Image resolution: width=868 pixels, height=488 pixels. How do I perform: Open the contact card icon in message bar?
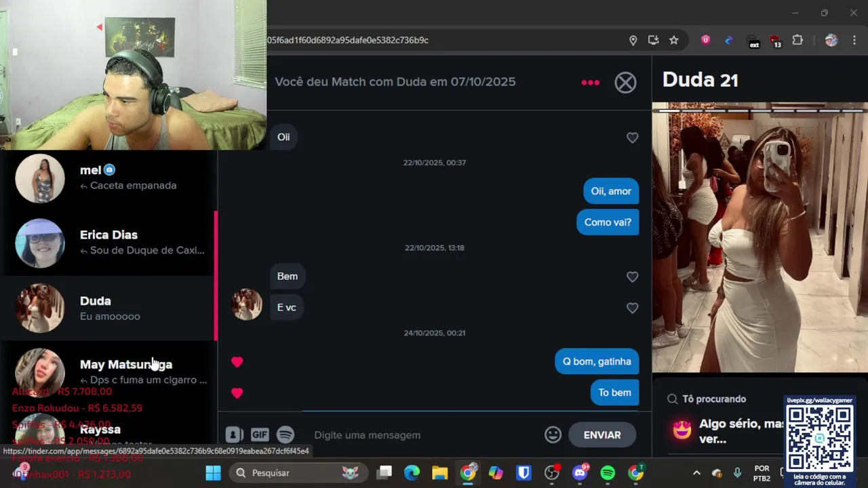(234, 435)
